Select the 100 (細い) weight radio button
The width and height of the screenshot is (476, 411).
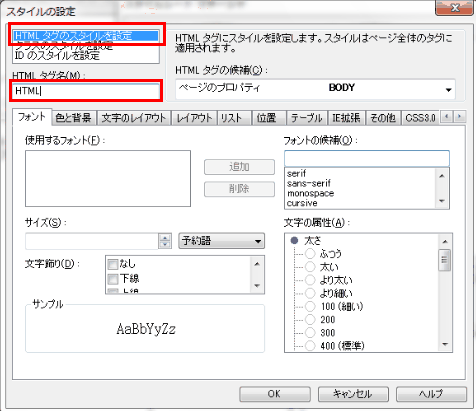310,306
